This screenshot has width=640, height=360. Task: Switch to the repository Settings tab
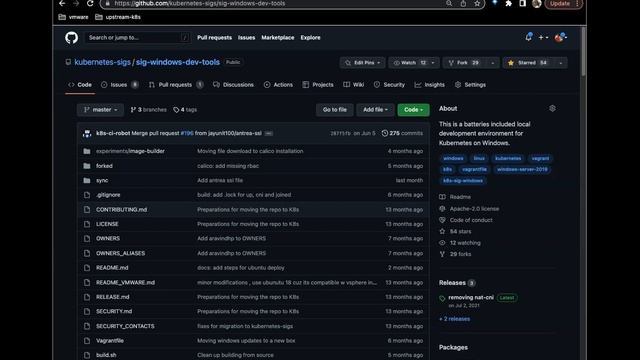pyautogui.click(x=470, y=85)
